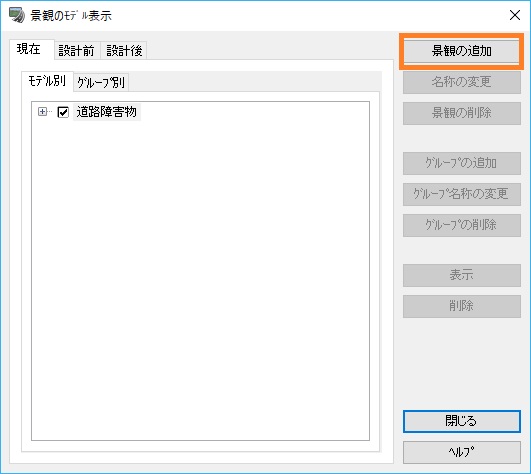Click the 景観のモデル表示 title bar icon
The image size is (531, 474).
(17, 15)
